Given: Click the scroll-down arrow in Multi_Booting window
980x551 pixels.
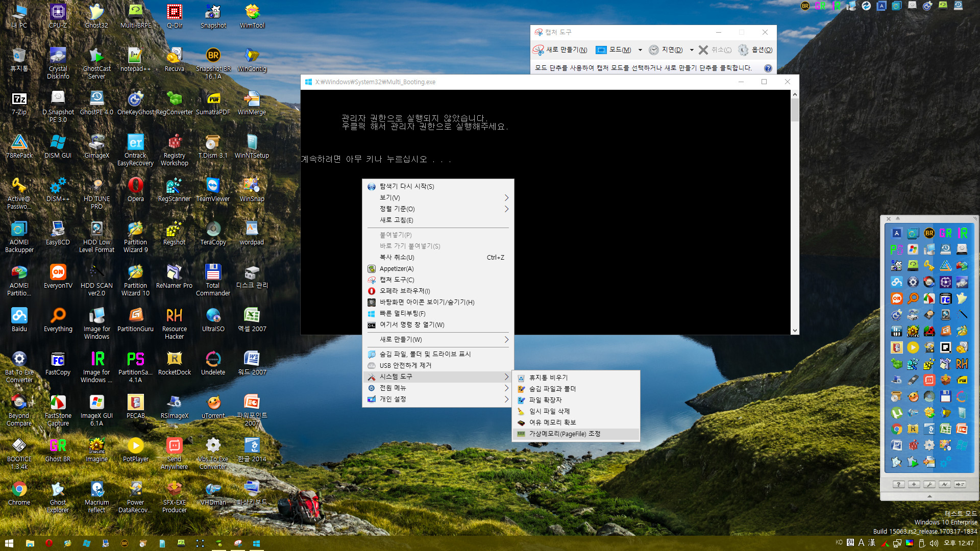Looking at the screenshot, I should [795, 331].
